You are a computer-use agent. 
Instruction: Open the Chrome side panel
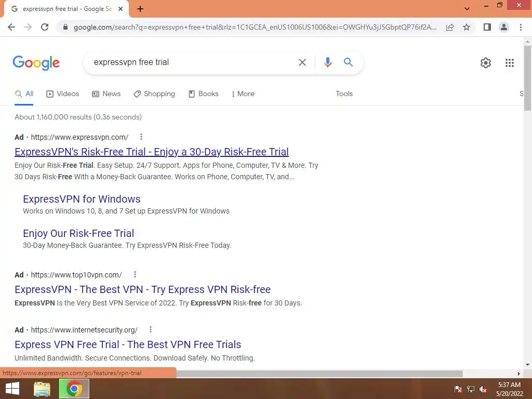[487, 27]
